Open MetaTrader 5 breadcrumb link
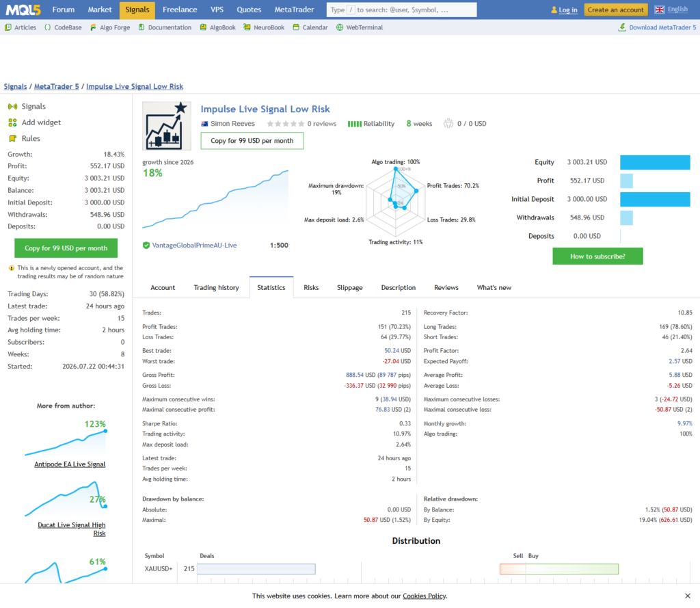700x608 pixels. coord(56,87)
